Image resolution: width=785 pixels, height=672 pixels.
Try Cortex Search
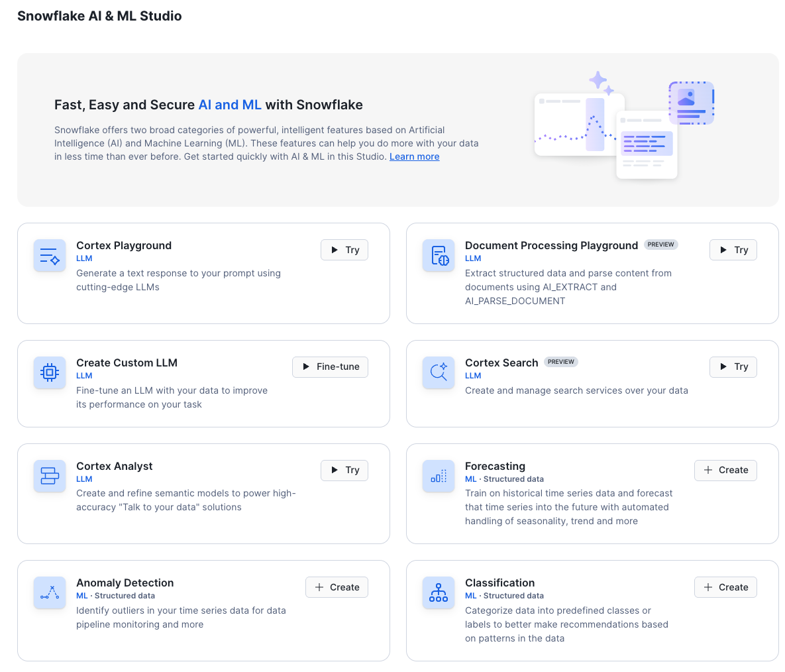click(x=733, y=367)
